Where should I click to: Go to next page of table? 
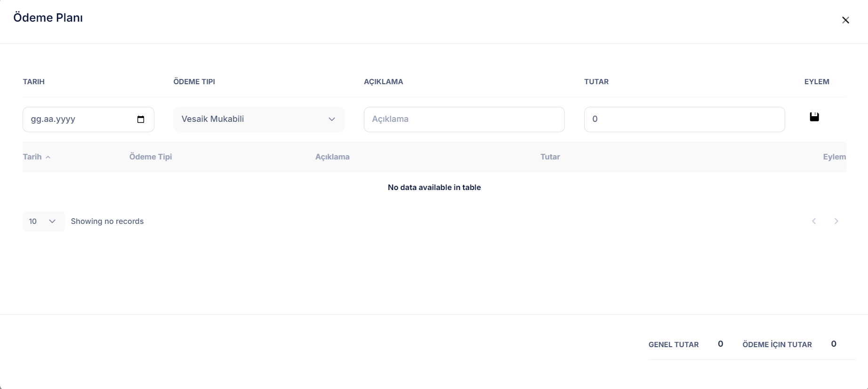coord(836,221)
